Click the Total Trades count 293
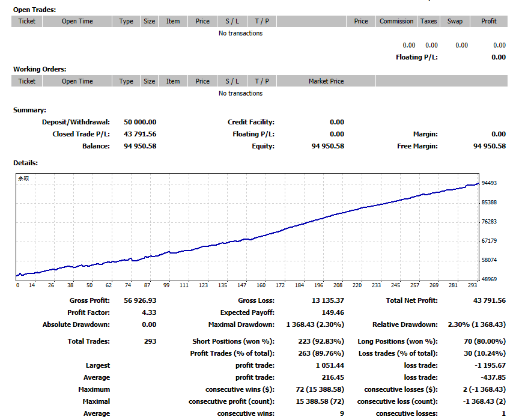 click(x=150, y=341)
